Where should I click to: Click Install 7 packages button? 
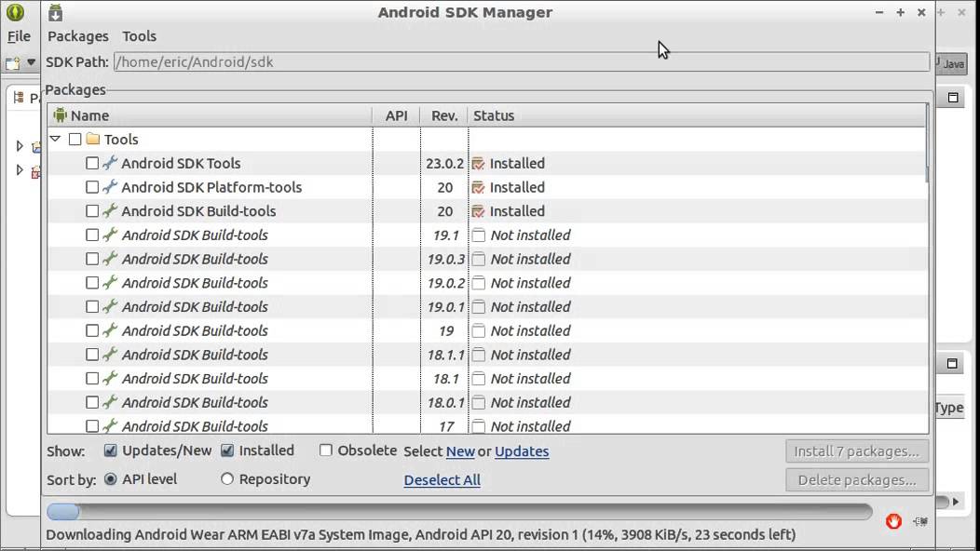coord(857,451)
